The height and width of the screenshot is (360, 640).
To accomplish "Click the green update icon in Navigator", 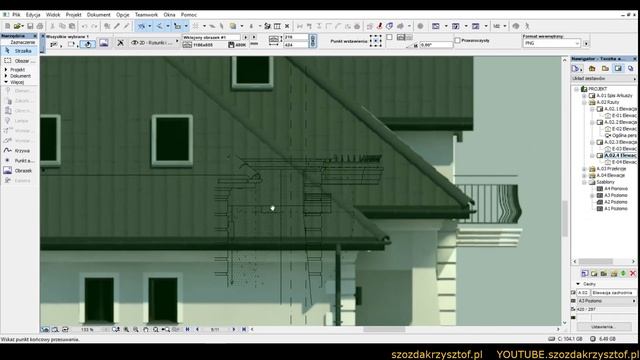I will [623, 273].
